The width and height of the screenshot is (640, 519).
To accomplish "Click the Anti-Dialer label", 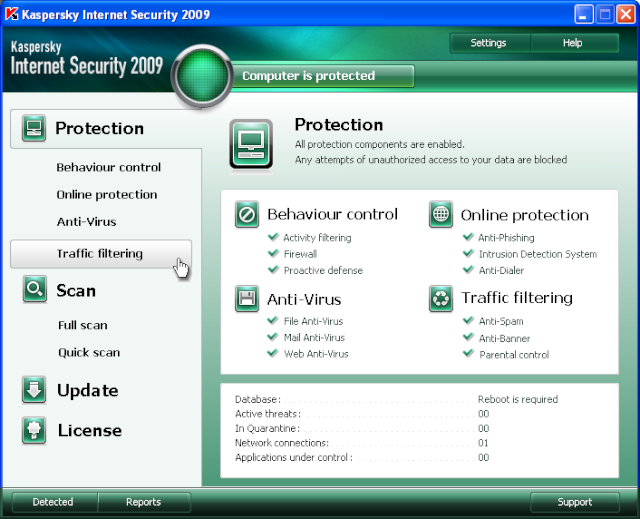I will coord(501,270).
